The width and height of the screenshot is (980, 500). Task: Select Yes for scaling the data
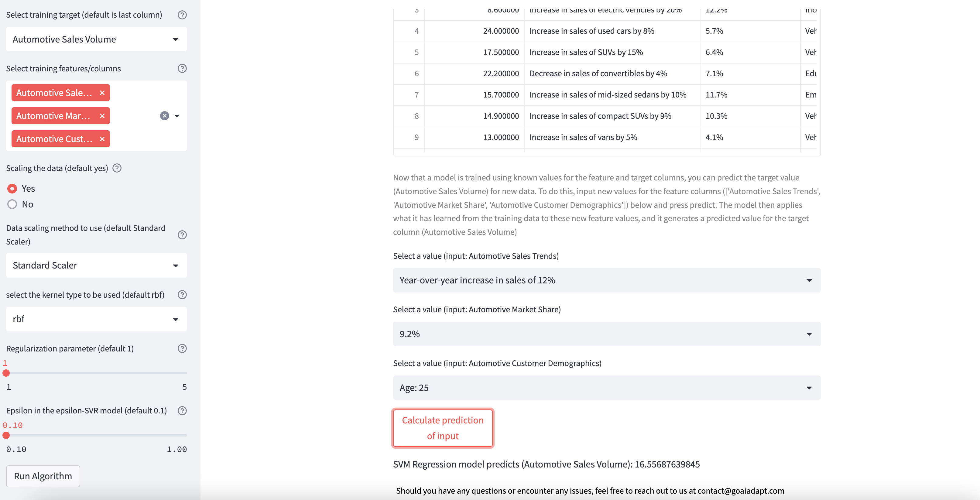[x=12, y=189]
